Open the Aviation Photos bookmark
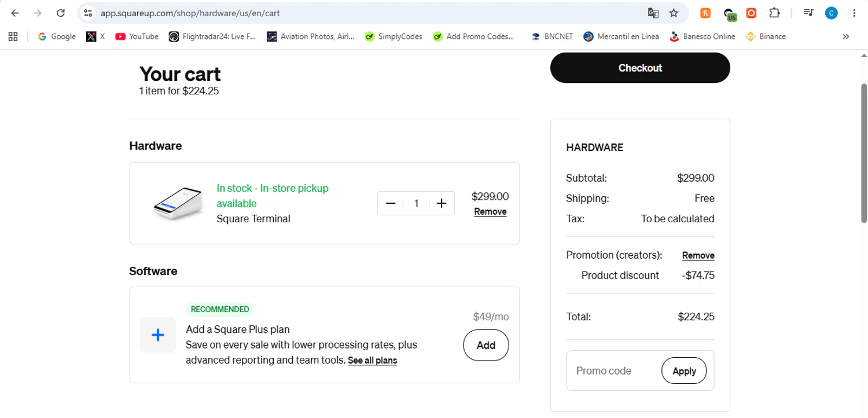Screen dimensions: 868x418 tap(311, 36)
